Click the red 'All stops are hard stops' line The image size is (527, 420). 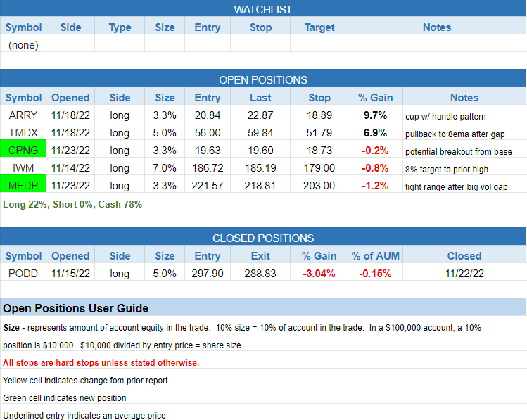(x=101, y=363)
